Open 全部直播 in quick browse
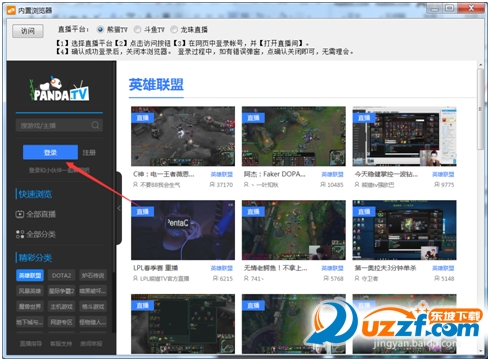The width and height of the screenshot is (490, 361). 36,214
